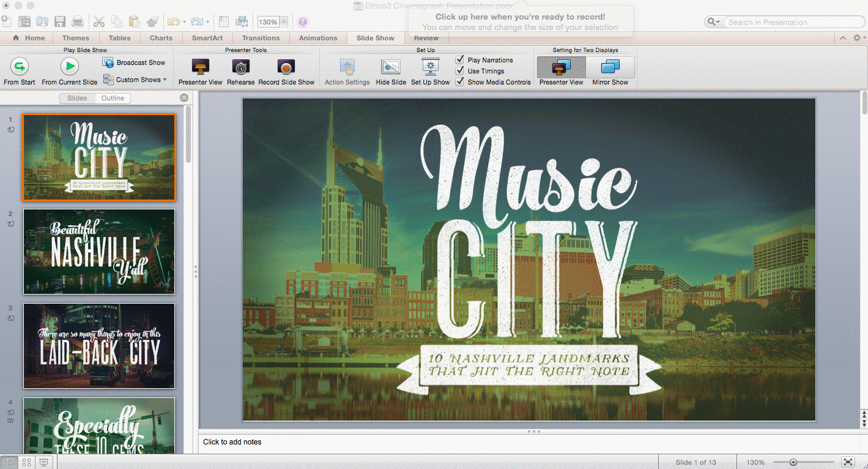Select slide 2 Beautiful Nashville thumbnail

(x=99, y=252)
